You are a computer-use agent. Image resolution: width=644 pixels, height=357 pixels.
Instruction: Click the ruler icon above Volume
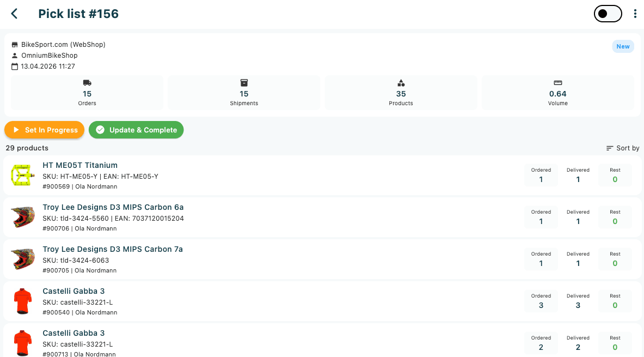click(x=558, y=83)
